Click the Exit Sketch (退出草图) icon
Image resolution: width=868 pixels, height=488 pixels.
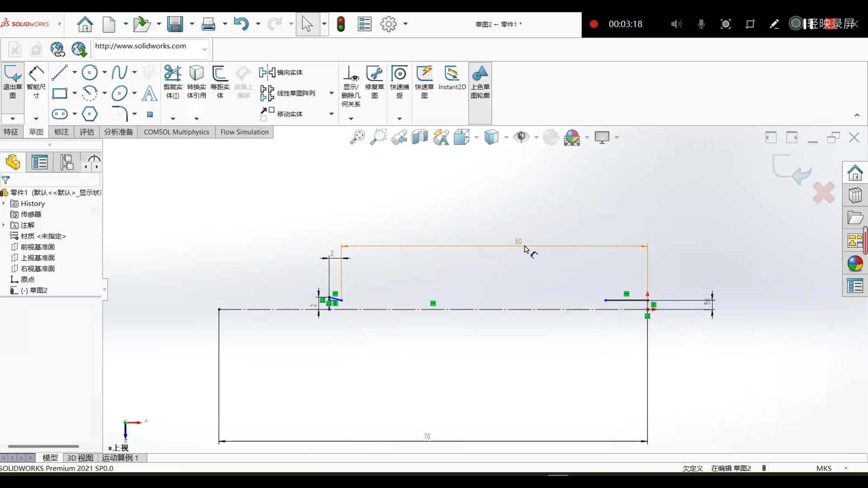(x=13, y=81)
